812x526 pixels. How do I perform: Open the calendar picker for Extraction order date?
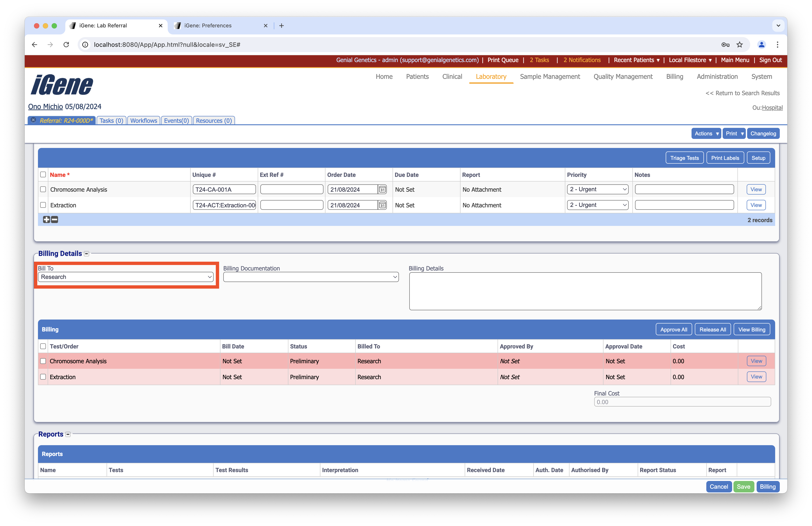click(x=382, y=205)
